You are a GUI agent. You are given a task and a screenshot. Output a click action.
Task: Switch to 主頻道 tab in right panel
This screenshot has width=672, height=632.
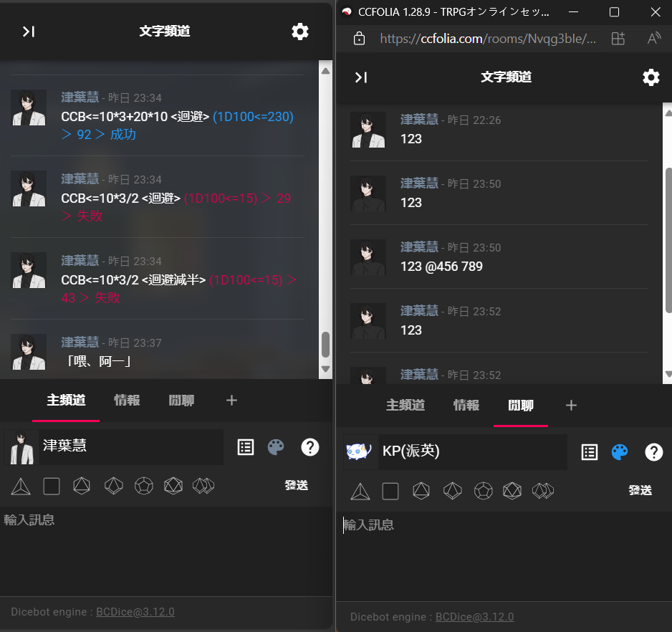point(405,405)
